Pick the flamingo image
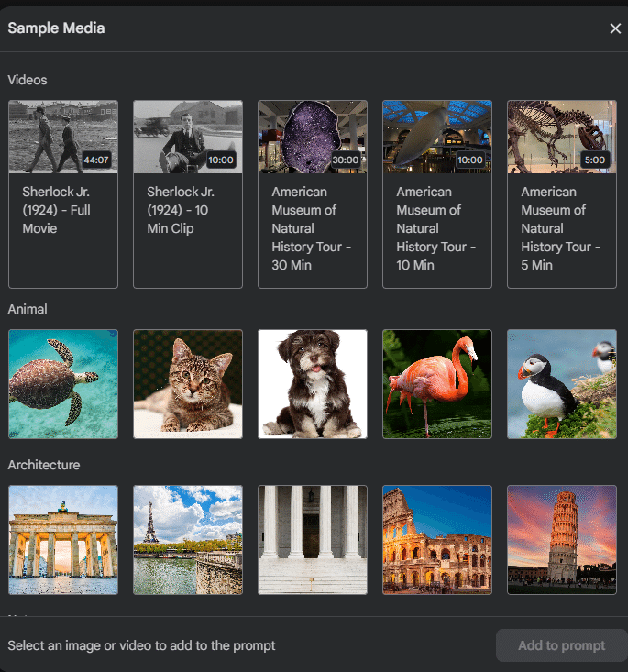 point(437,384)
